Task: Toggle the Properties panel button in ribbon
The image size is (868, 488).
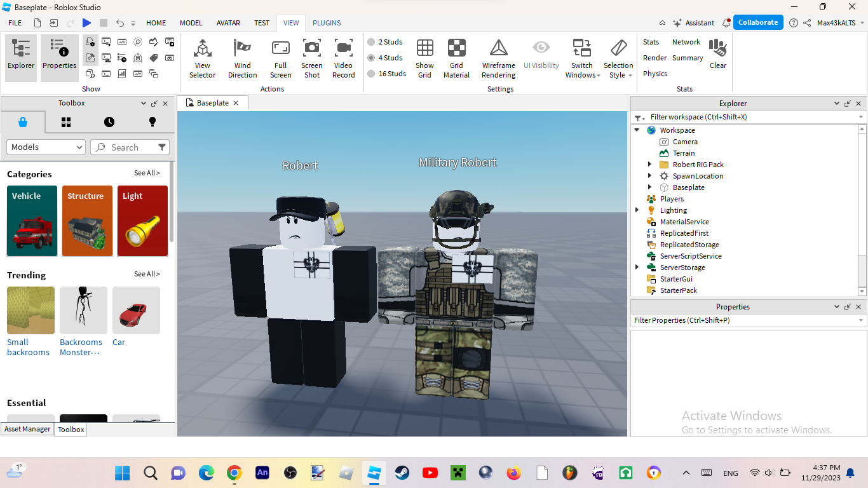Action: click(60, 58)
